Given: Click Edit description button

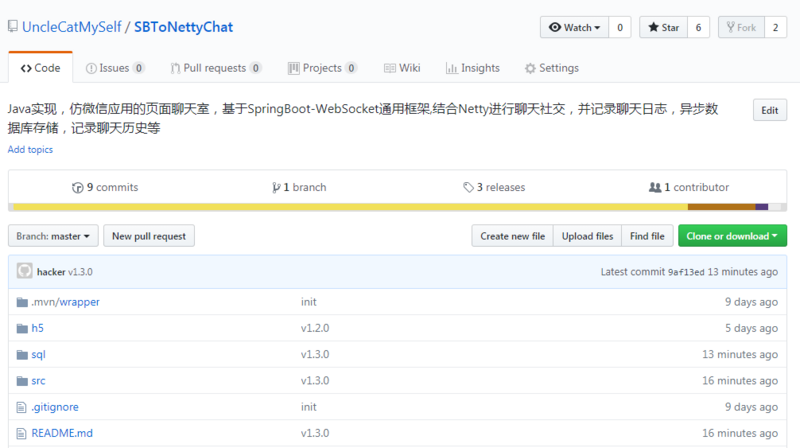Looking at the screenshot, I should [769, 110].
